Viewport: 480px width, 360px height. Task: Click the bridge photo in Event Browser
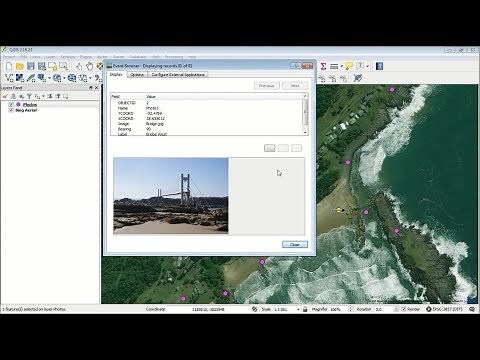(x=171, y=195)
